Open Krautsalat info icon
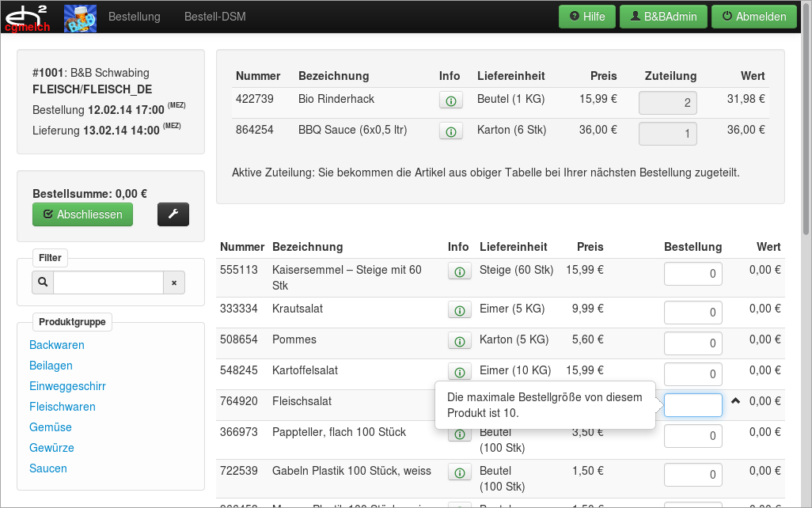 point(459,310)
